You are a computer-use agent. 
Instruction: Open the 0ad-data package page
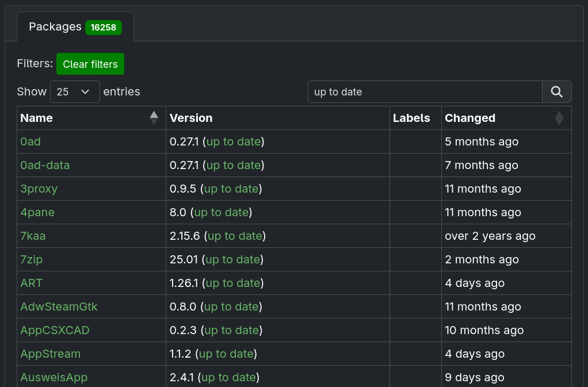coord(45,165)
